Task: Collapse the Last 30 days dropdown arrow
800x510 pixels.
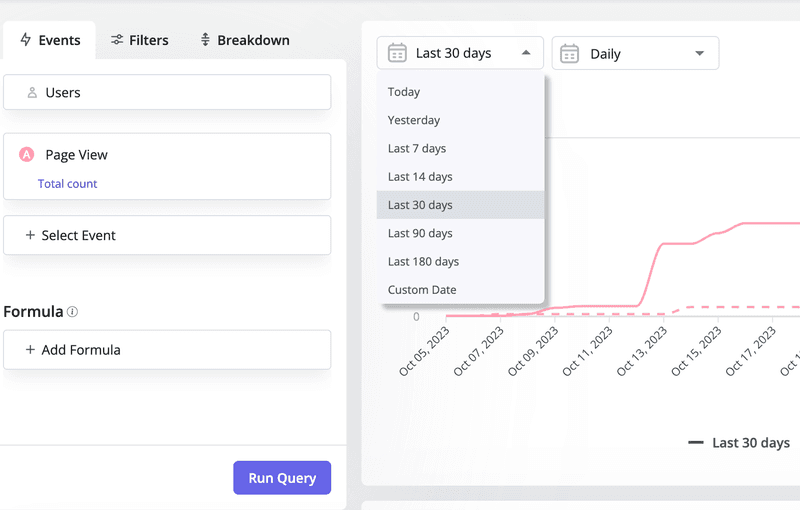Action: click(x=526, y=53)
